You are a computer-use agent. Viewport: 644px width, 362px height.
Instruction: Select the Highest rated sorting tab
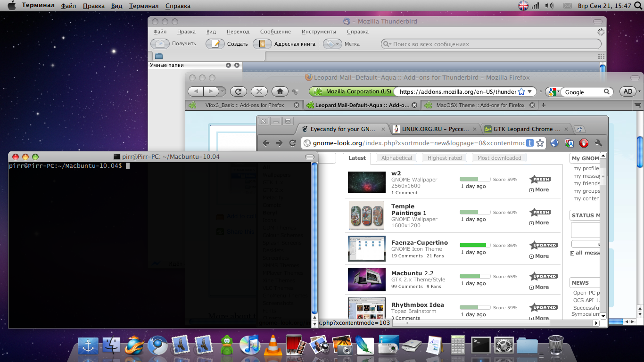445,158
